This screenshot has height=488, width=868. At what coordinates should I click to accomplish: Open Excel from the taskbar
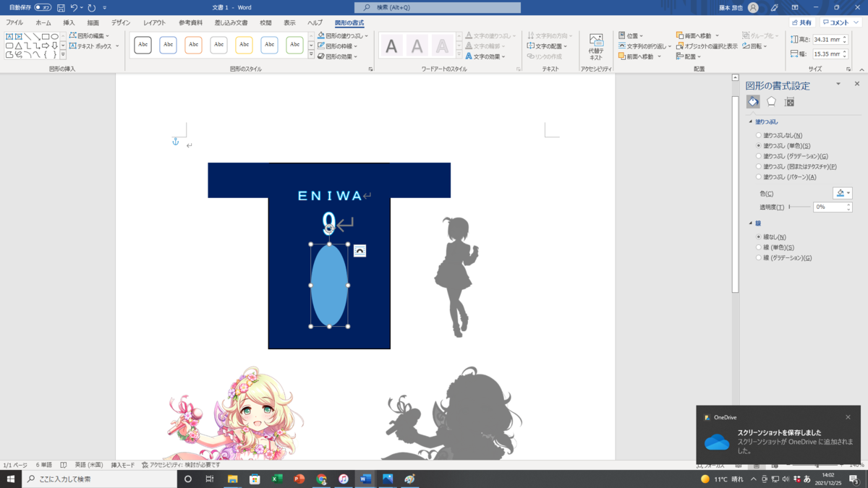(x=277, y=479)
